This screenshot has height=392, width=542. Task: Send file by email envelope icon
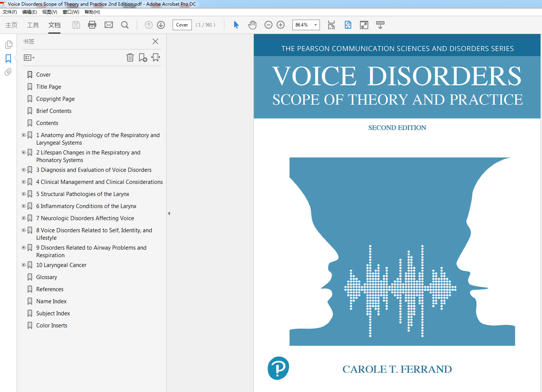pos(109,25)
